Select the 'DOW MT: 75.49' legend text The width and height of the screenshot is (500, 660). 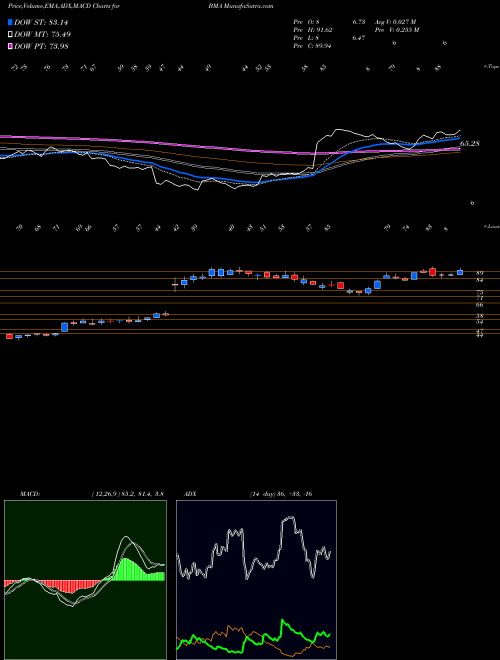43,34
